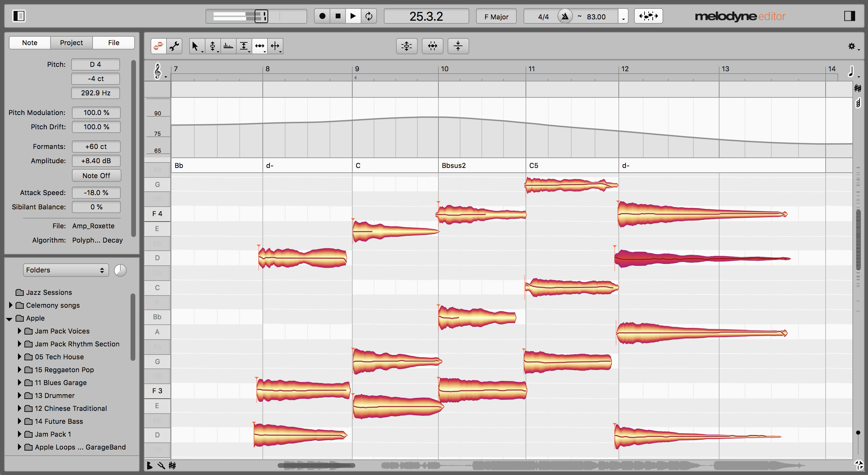Switch to the Note tab
Viewport: 868px width, 475px height.
(30, 43)
